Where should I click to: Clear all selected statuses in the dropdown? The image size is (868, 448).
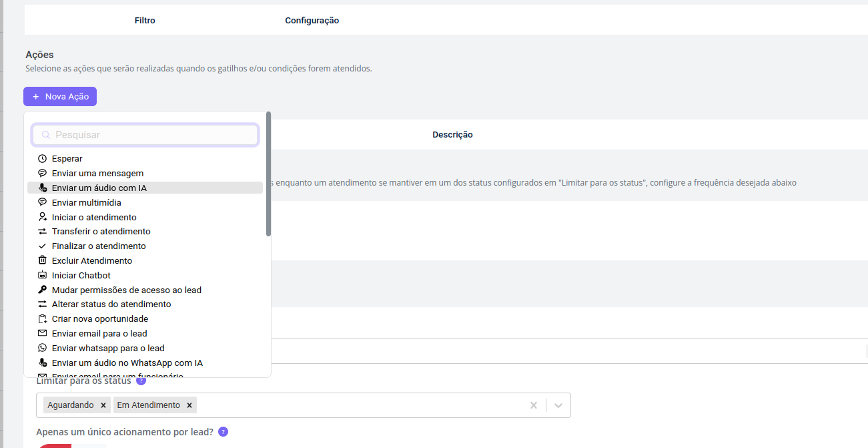point(533,405)
